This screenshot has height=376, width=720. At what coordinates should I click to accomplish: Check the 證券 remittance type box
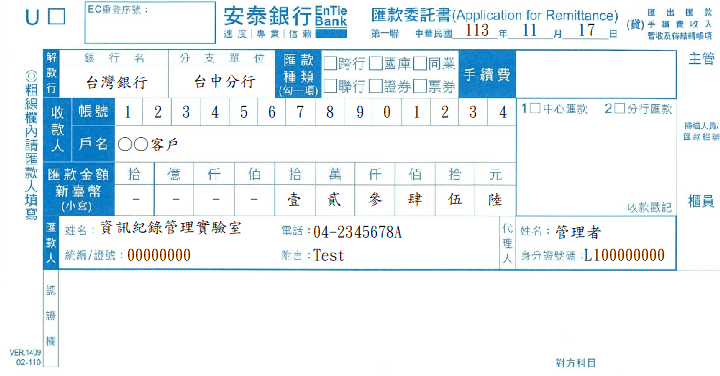click(375, 86)
